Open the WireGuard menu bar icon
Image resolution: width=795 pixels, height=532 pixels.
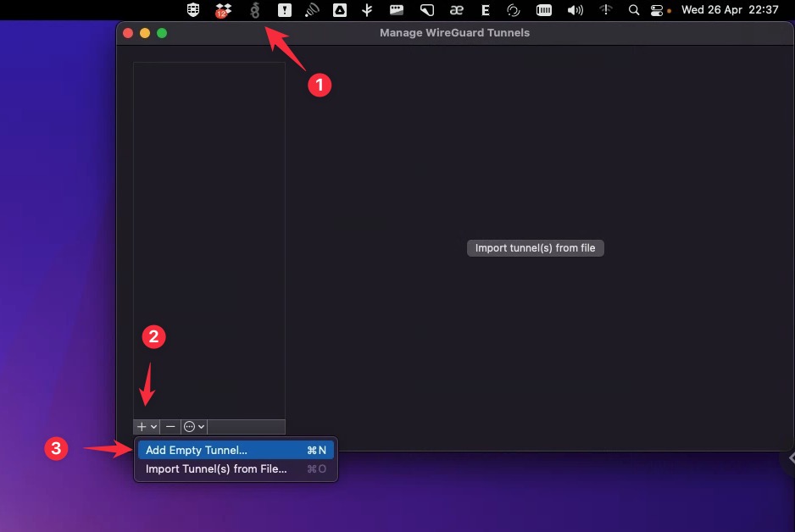(255, 10)
